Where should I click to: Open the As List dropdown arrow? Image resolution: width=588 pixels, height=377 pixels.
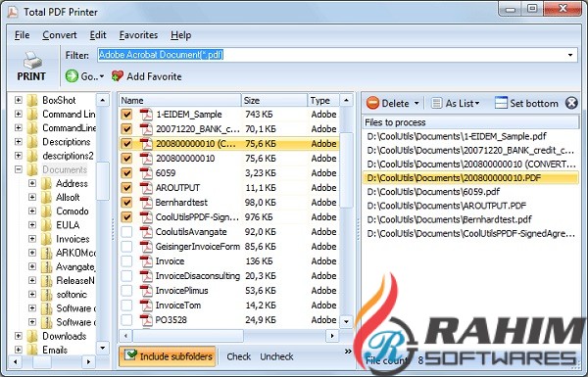[477, 103]
